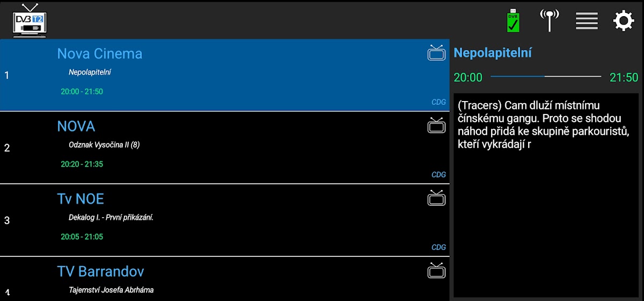644x301 pixels.
Task: Click the CDG label on Nova Cinema
Action: tap(438, 102)
